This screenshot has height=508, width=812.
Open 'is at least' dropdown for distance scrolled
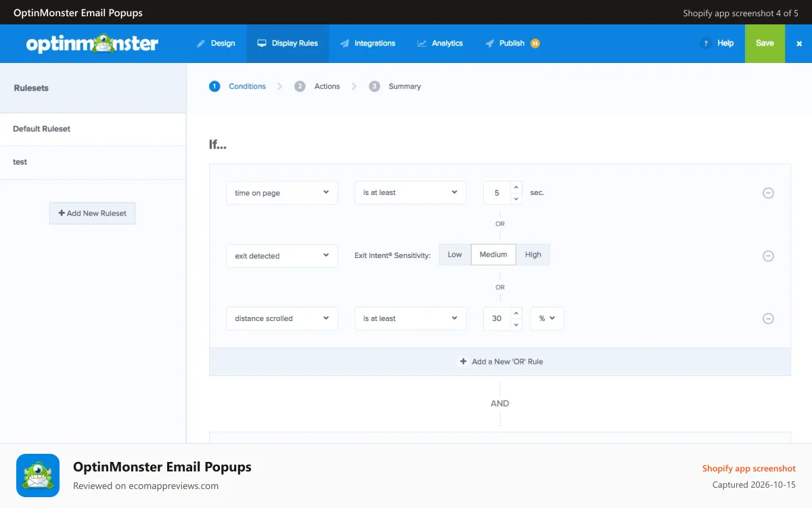tap(410, 318)
